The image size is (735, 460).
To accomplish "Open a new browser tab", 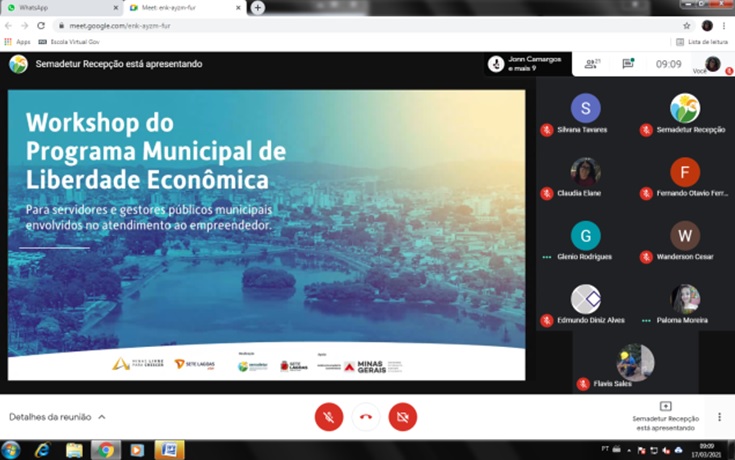I will 257,8.
